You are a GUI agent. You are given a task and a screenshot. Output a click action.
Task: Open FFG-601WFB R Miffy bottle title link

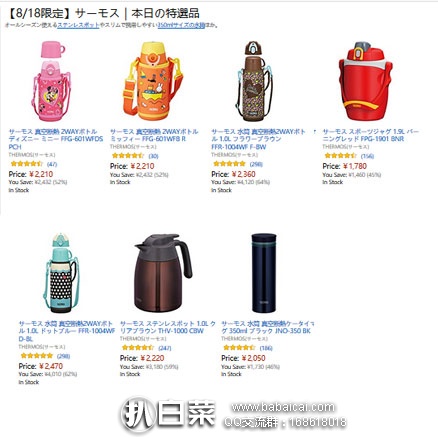point(154,135)
